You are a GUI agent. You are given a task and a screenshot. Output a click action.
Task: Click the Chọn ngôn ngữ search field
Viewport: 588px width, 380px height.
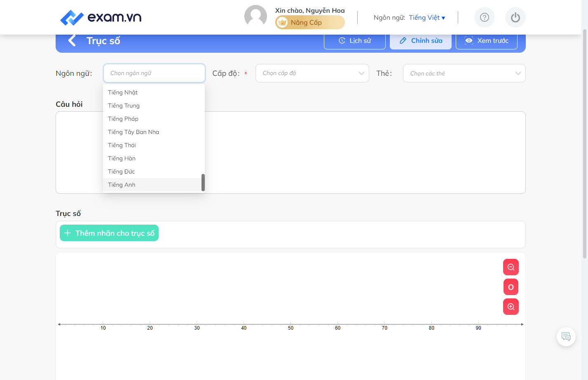154,73
